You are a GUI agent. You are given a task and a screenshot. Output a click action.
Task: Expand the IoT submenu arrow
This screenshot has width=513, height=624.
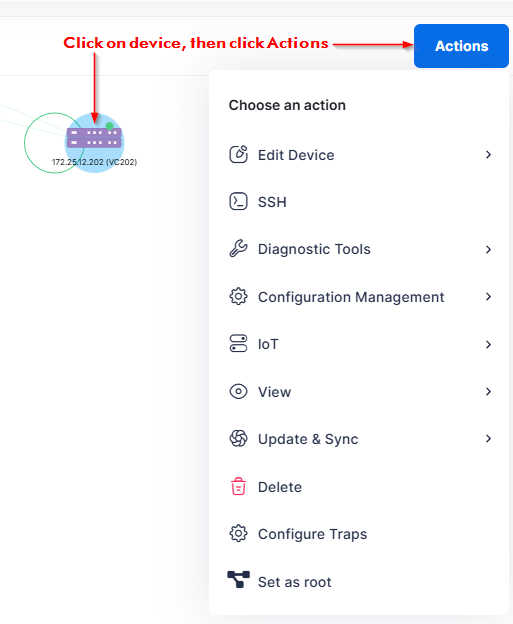(x=488, y=344)
